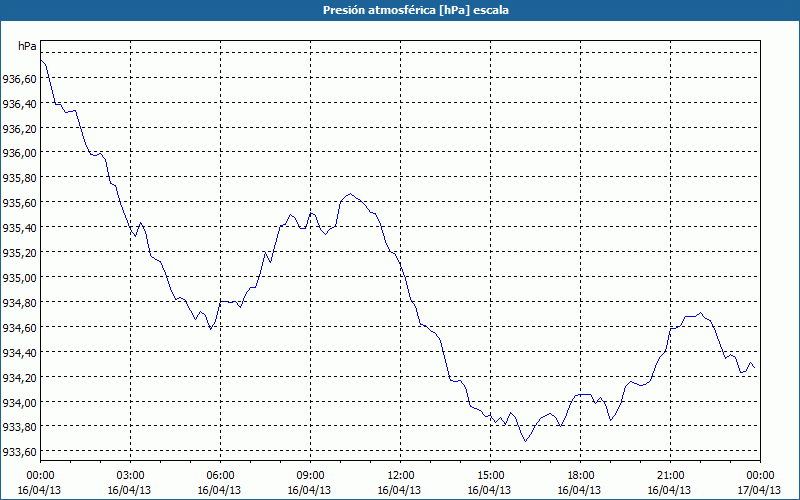The image size is (800, 500).
Task: Choose the 934,40 axis label
Action: [20, 353]
